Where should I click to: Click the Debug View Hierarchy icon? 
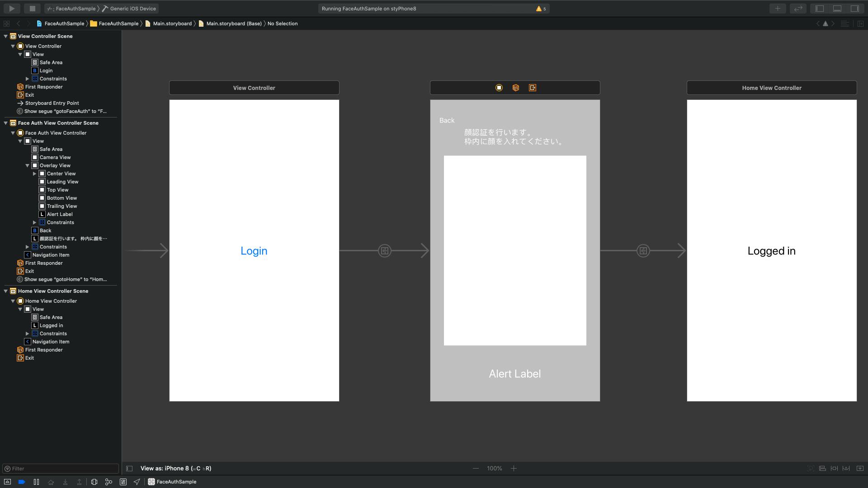(94, 482)
